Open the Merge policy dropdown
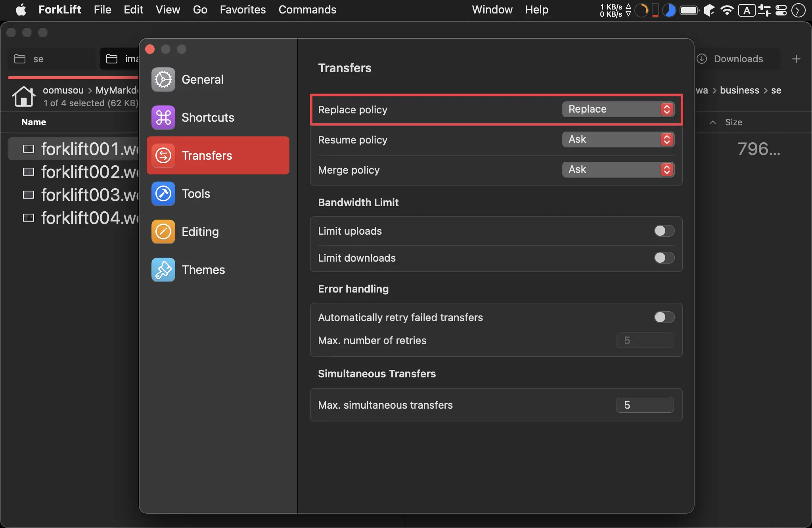This screenshot has height=528, width=812. (x=617, y=169)
